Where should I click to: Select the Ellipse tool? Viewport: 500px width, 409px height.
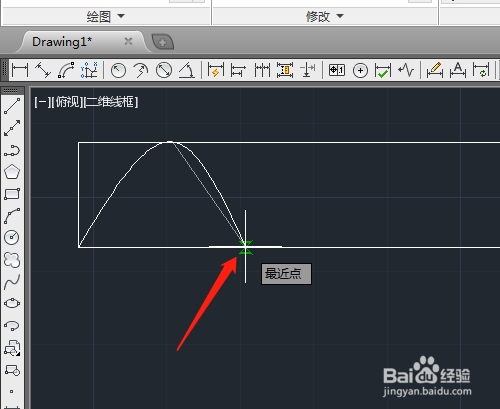(12, 304)
